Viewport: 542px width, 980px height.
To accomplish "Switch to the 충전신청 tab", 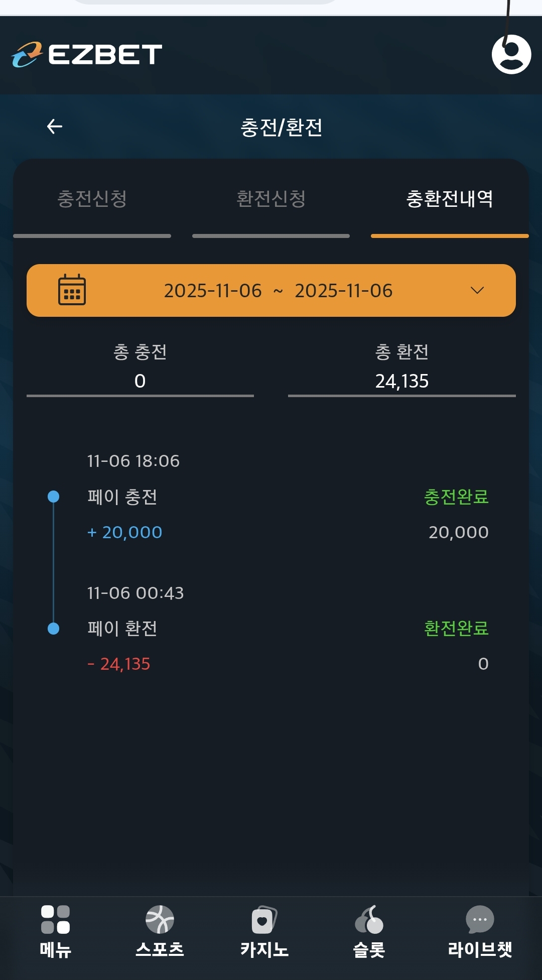I will click(x=92, y=199).
